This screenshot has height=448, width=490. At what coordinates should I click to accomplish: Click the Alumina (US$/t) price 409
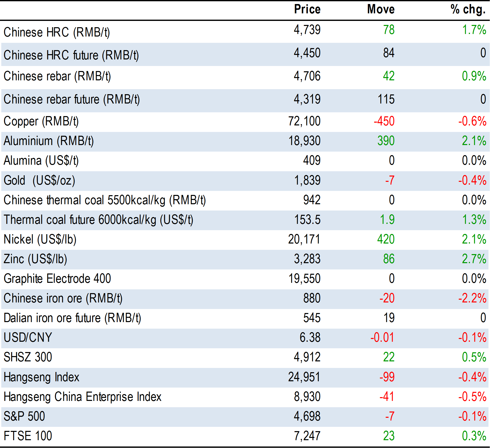(x=312, y=161)
